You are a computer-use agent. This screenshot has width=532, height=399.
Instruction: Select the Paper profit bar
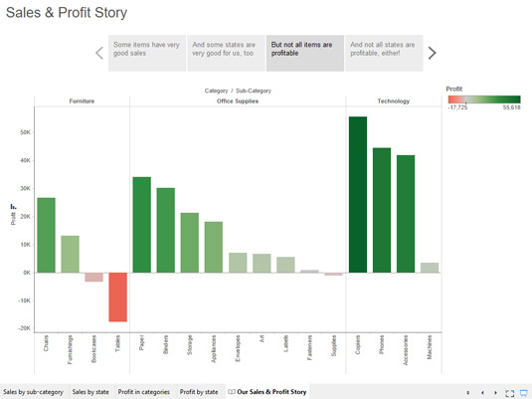pyautogui.click(x=142, y=225)
